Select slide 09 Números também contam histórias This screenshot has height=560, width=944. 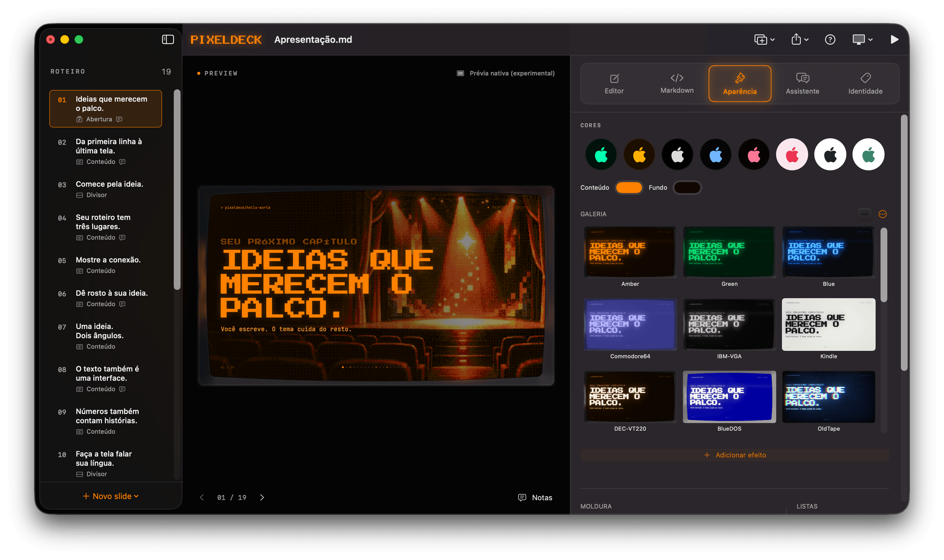tap(106, 421)
